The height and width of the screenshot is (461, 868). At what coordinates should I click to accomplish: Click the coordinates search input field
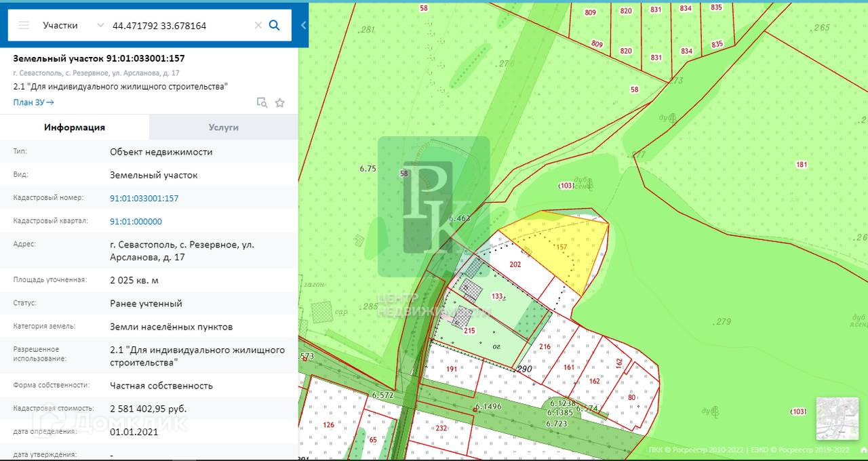(x=180, y=26)
